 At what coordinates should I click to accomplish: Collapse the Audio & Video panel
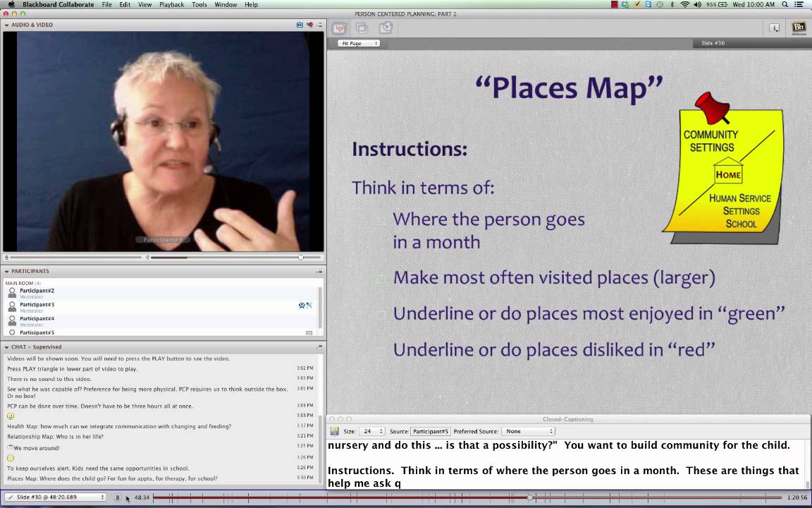(x=7, y=25)
